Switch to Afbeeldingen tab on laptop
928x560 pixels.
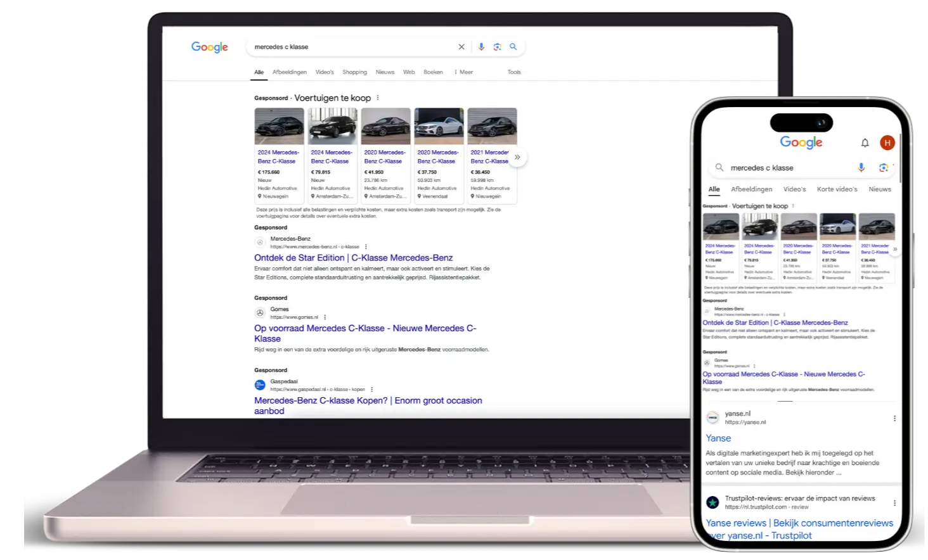(290, 72)
